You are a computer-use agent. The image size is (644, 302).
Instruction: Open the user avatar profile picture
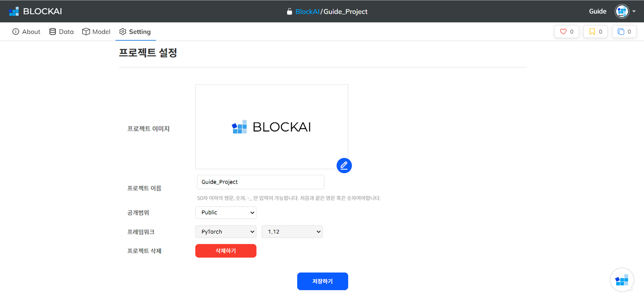(622, 11)
